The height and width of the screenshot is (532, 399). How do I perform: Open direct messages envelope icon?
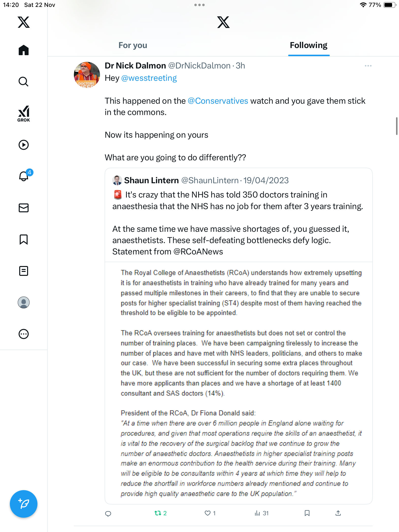[24, 208]
